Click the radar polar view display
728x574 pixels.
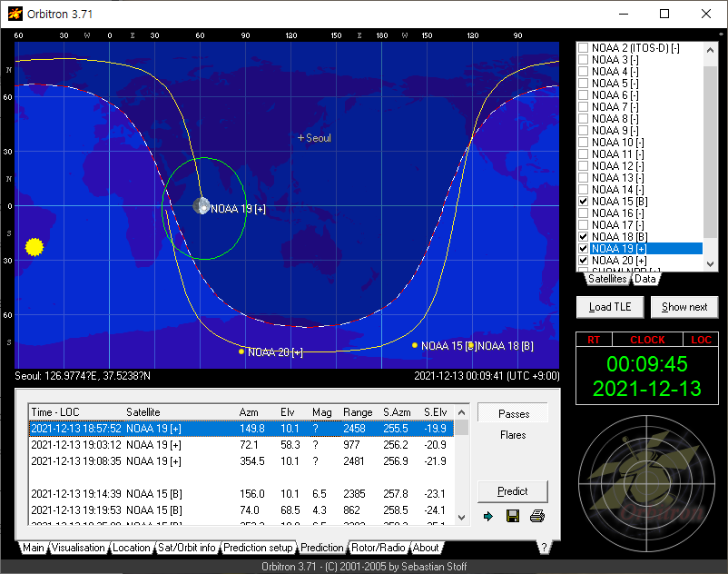click(646, 483)
